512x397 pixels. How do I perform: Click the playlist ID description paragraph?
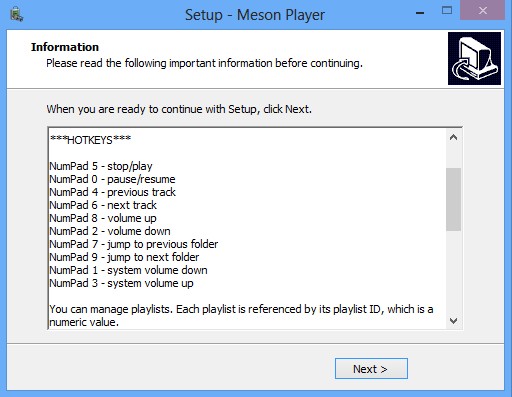241,315
